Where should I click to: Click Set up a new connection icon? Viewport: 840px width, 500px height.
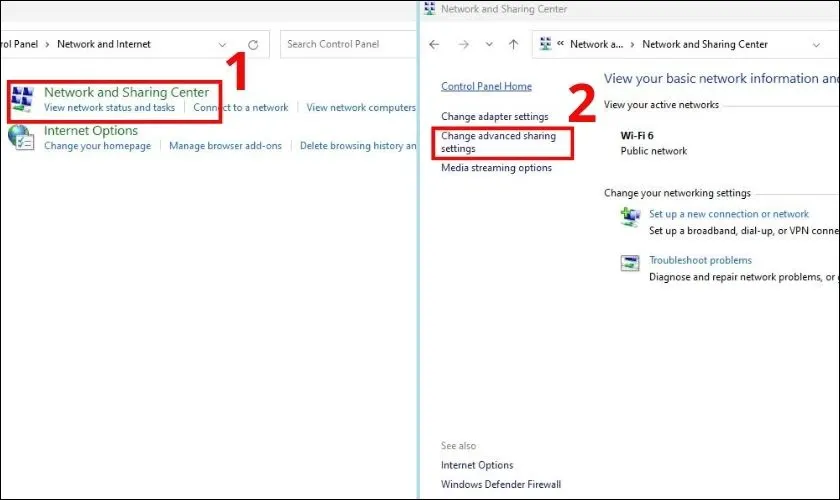point(630,217)
